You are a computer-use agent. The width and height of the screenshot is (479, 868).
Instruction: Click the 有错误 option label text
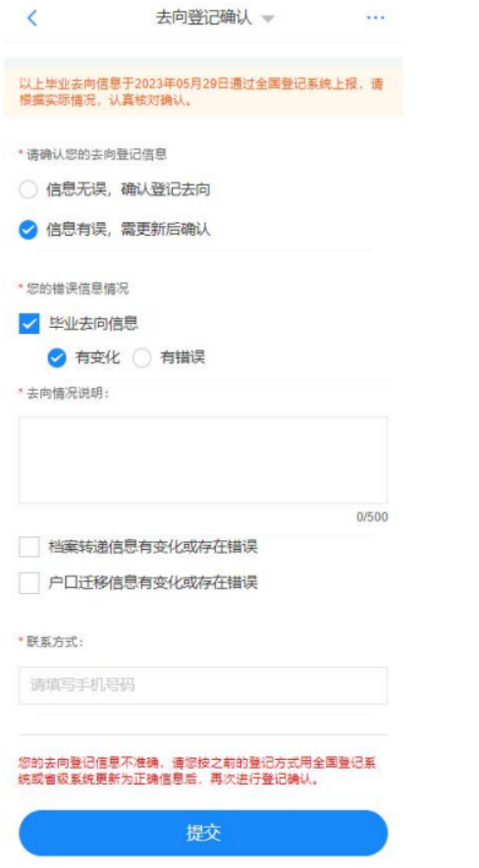(183, 357)
